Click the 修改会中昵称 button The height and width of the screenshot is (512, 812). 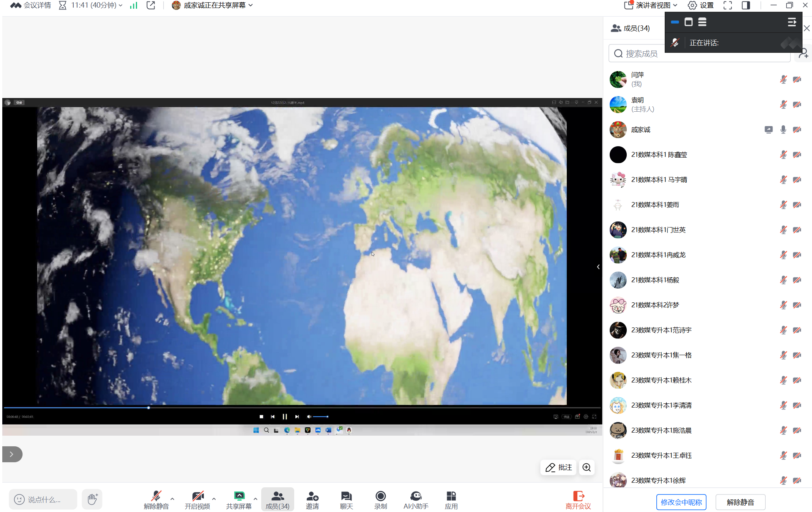(681, 502)
